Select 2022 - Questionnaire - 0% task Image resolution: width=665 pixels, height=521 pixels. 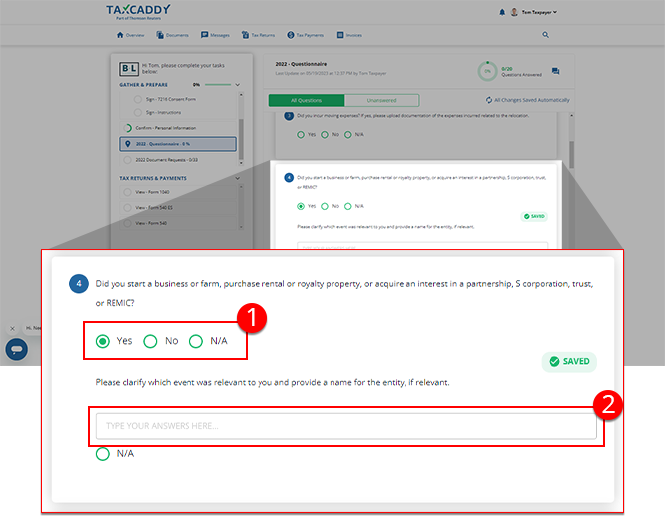178,144
